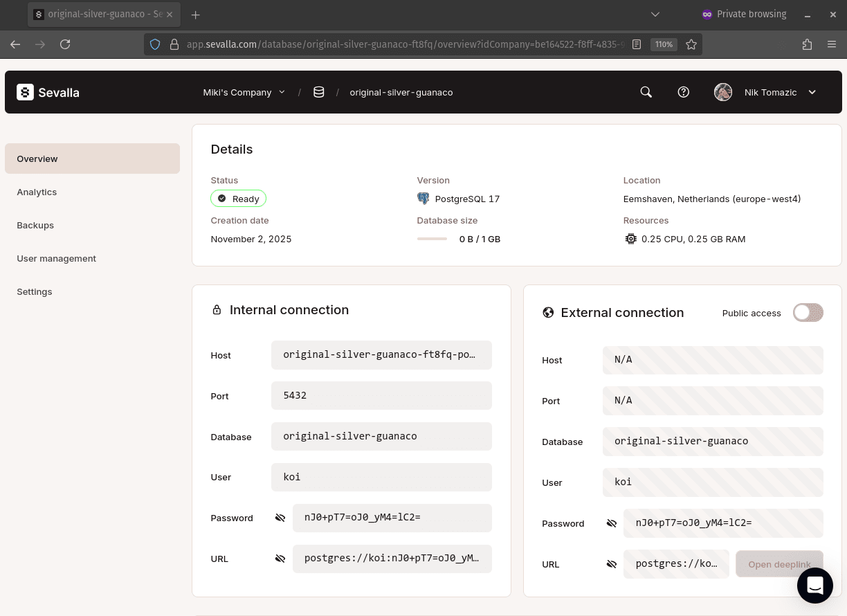Enable Public access for external connection

pyautogui.click(x=808, y=312)
